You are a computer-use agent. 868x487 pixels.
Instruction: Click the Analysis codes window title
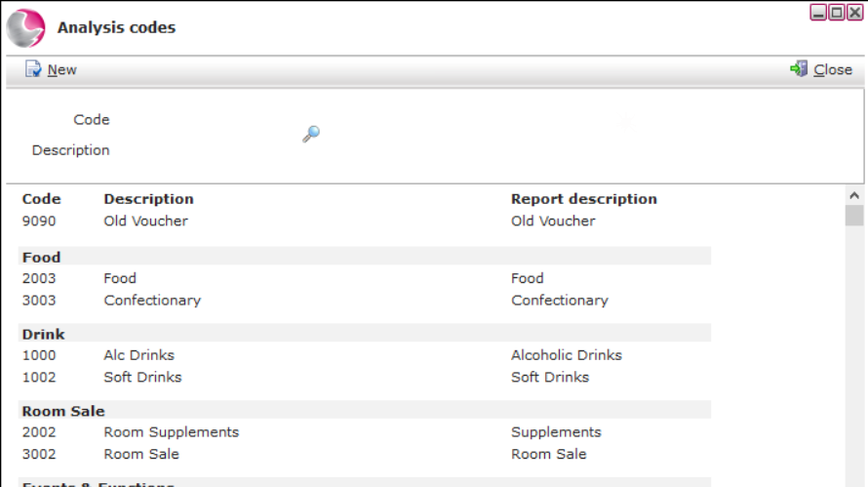(x=116, y=27)
